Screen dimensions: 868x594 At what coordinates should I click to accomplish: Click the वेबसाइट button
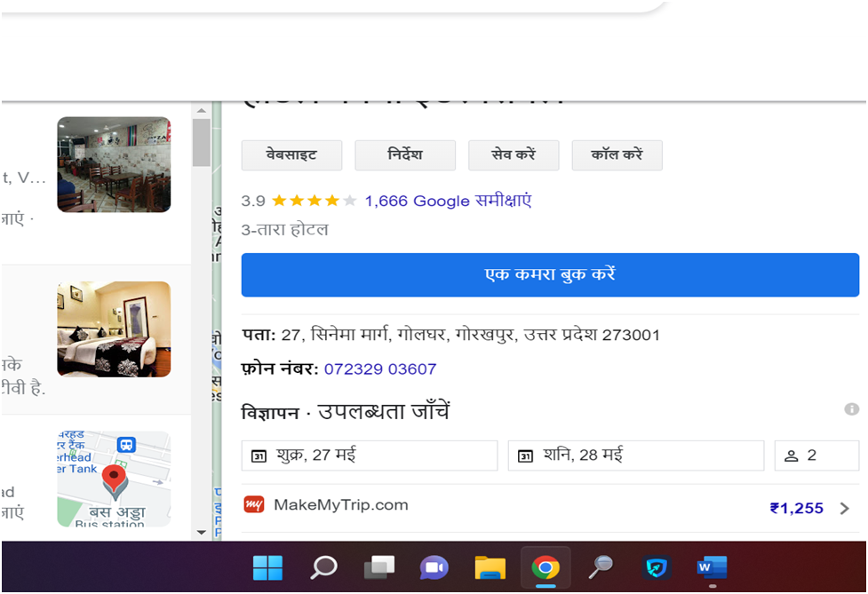291,154
